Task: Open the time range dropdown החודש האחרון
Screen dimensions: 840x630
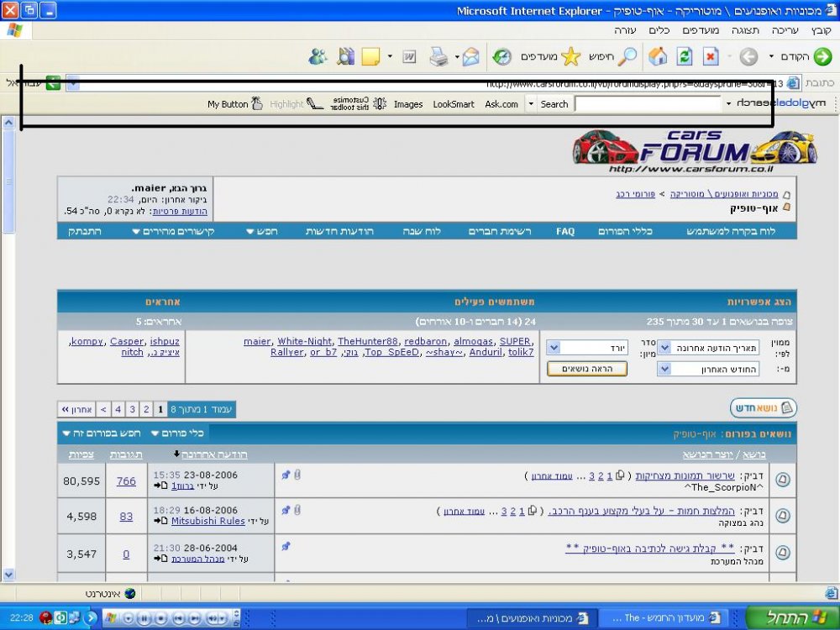Action: [707, 369]
